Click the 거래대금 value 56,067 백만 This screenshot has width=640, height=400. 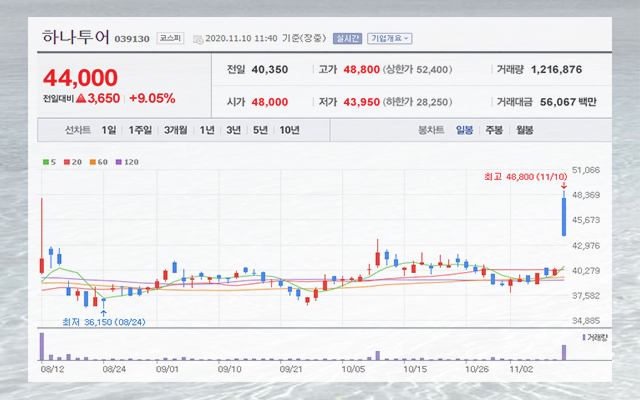point(568,102)
